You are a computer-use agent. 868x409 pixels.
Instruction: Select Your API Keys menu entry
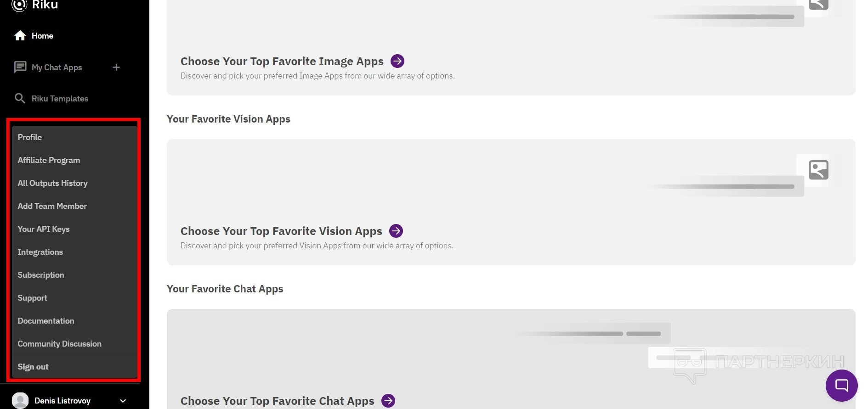(44, 229)
